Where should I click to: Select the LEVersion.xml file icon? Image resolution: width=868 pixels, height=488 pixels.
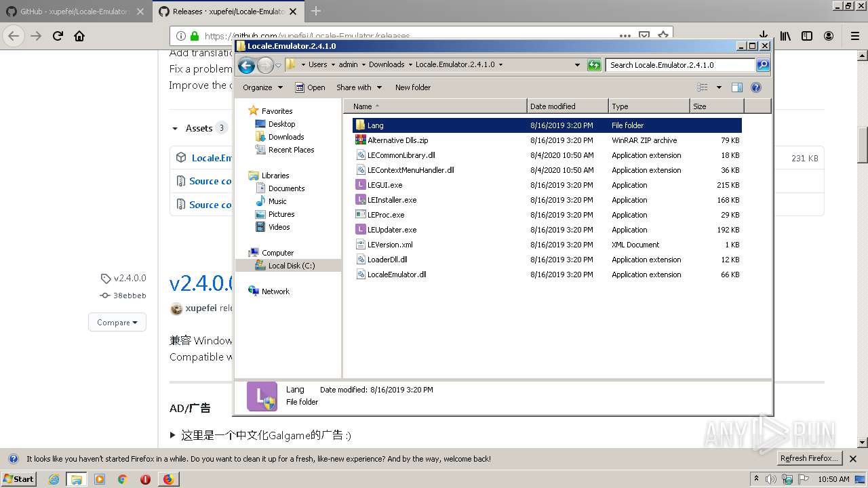tap(360, 245)
